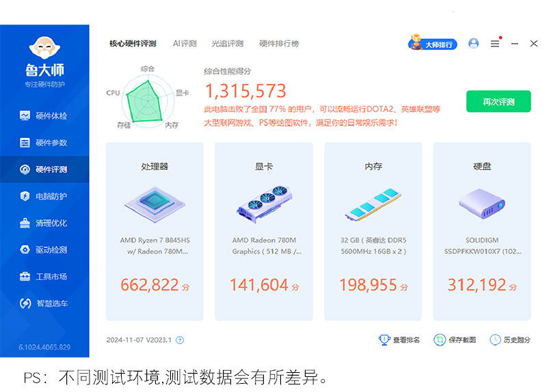Click the 保存截图 link
Viewport: 547px width, 392px height.
tap(455, 339)
